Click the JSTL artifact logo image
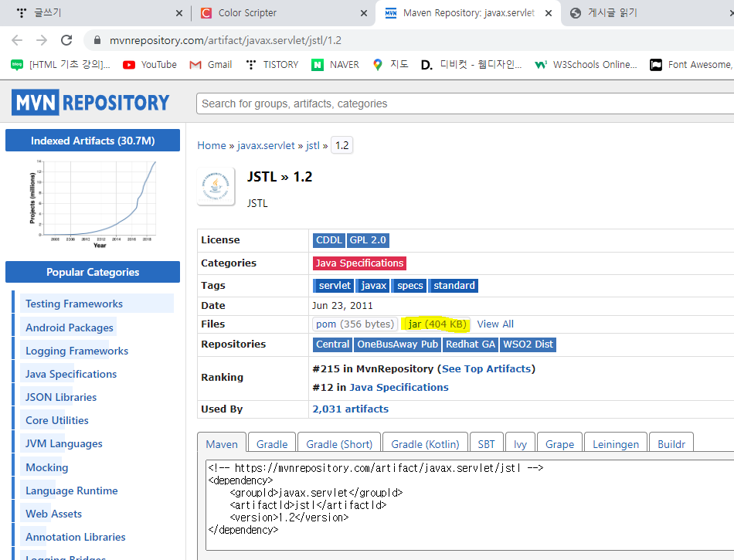Image resolution: width=734 pixels, height=560 pixels. coord(216,186)
